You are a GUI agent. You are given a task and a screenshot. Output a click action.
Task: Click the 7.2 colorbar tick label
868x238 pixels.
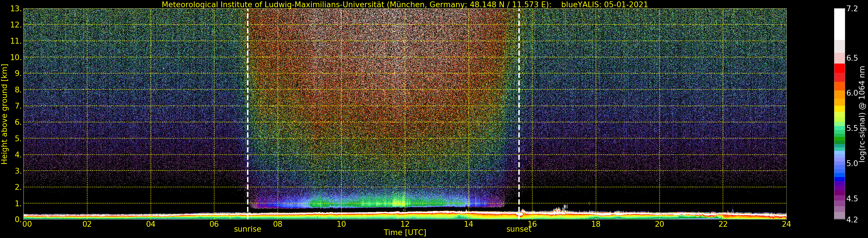click(852, 9)
